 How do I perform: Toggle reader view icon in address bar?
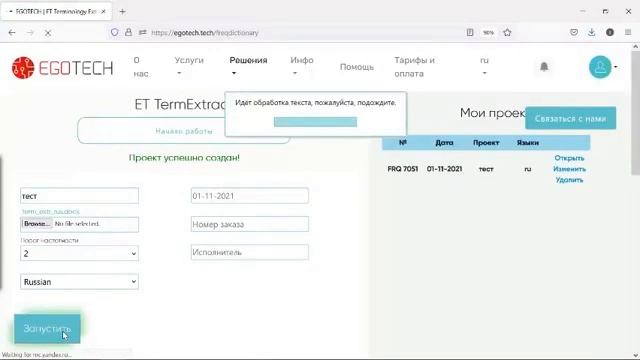470,32
